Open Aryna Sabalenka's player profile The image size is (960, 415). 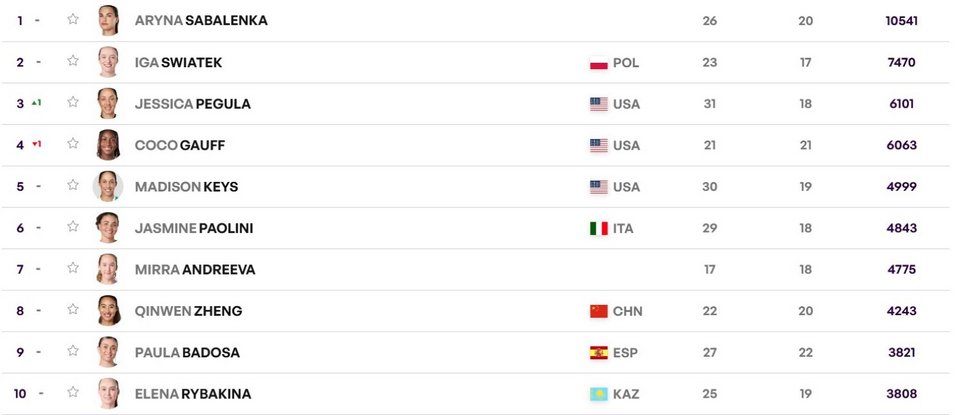(201, 20)
